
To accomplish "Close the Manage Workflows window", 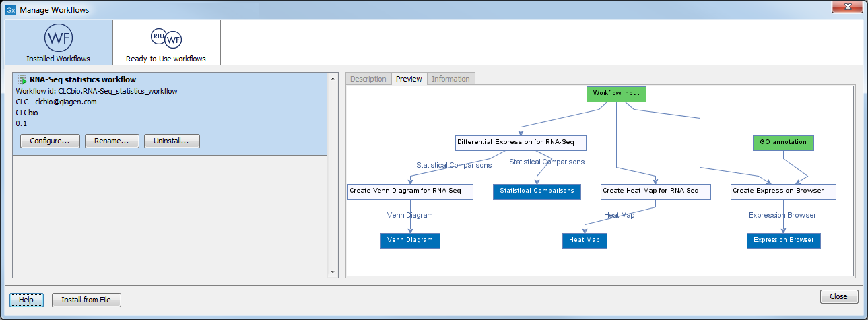I will pos(847,7).
